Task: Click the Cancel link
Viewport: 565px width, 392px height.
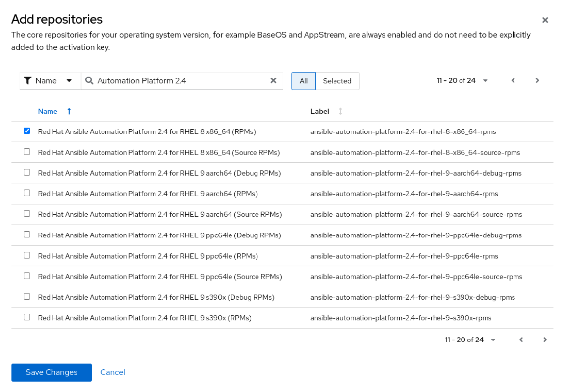Action: point(112,372)
